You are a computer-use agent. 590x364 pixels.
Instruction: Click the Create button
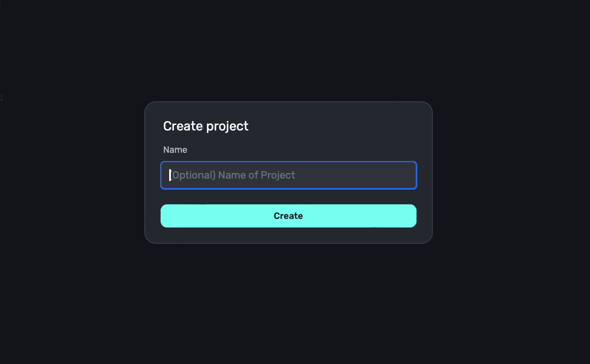tap(288, 216)
